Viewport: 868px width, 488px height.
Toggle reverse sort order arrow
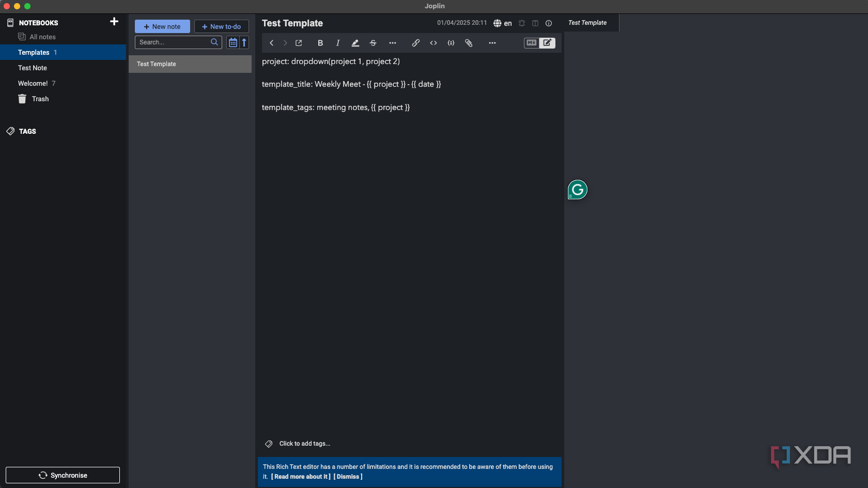(244, 42)
